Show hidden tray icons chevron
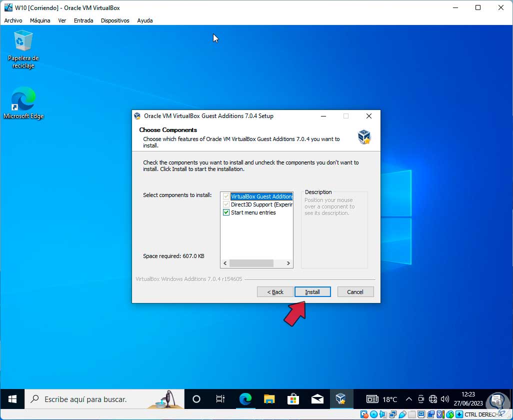The height and width of the screenshot is (420, 513). click(x=409, y=399)
